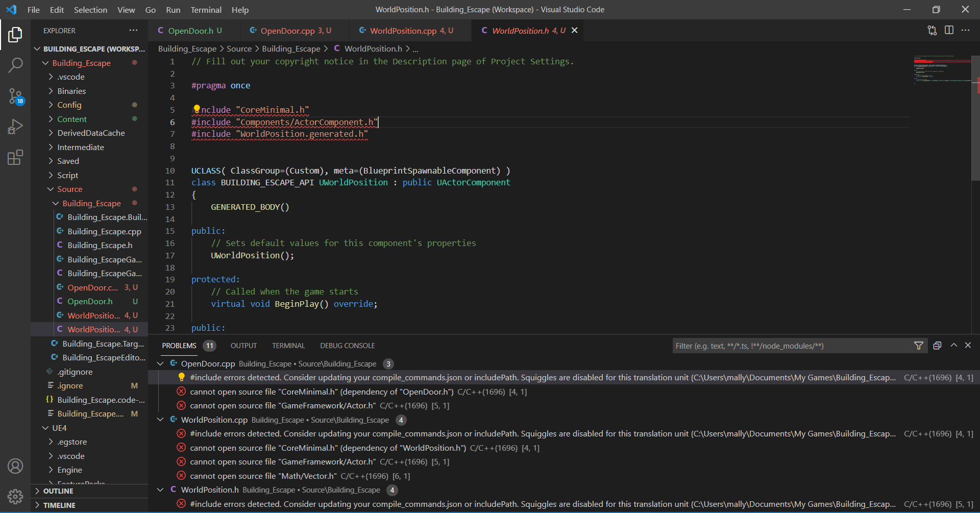Open the Terminal menu

click(206, 10)
